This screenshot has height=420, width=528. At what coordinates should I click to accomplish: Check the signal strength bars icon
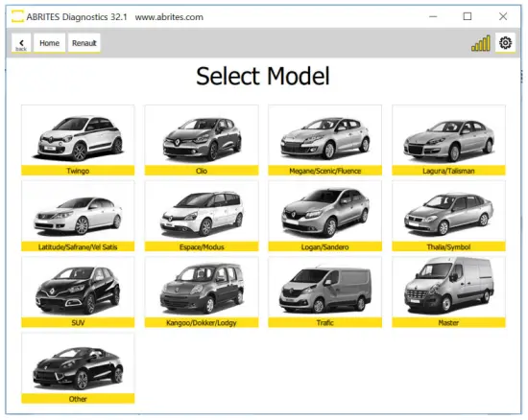click(x=481, y=43)
